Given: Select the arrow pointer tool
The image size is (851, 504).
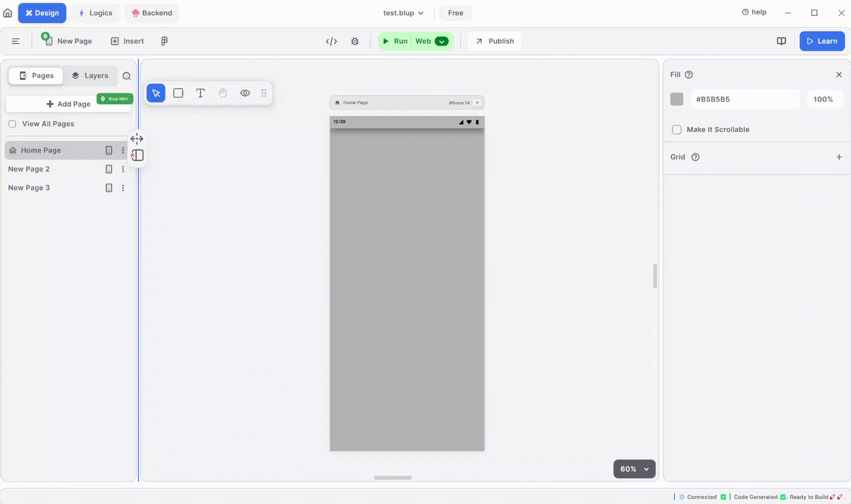Looking at the screenshot, I should (x=156, y=93).
